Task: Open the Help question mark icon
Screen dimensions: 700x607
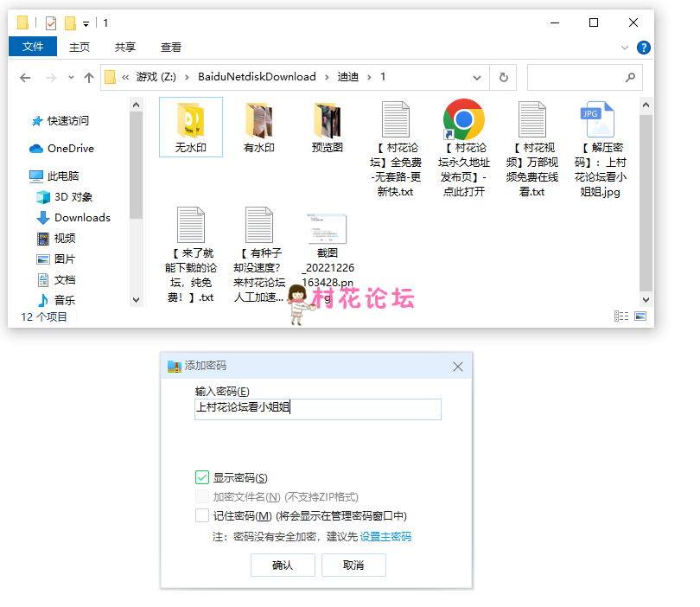Action: click(642, 48)
